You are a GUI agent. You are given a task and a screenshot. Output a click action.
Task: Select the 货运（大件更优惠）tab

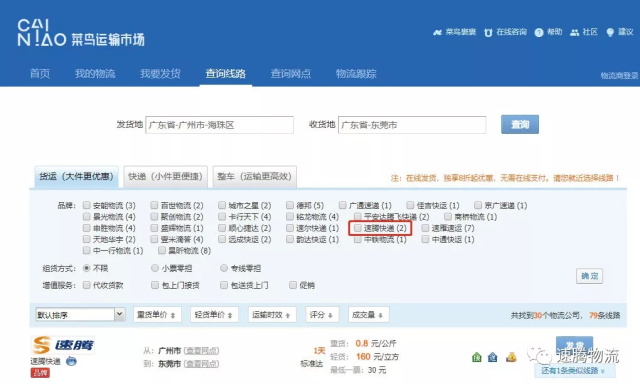(76, 177)
